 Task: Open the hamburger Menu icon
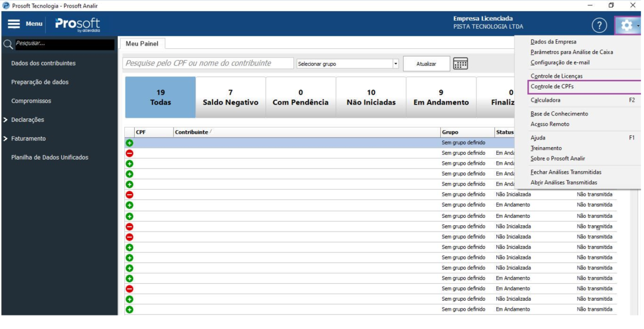point(14,24)
